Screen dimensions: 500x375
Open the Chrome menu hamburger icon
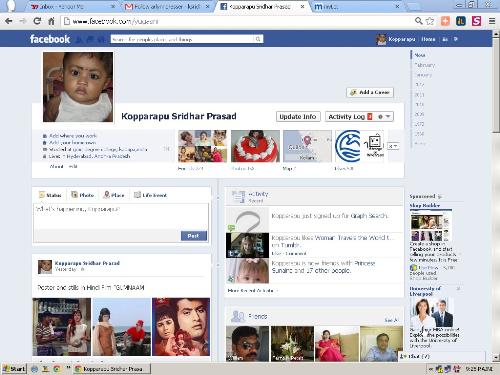tap(492, 21)
